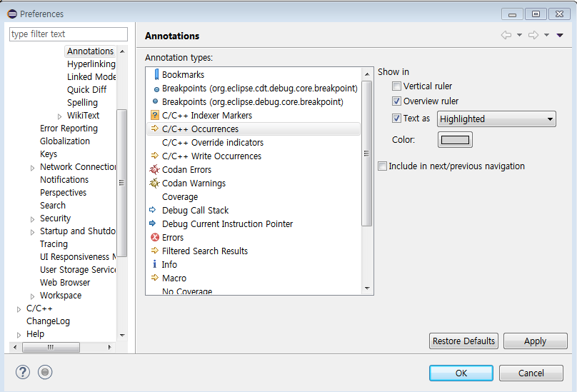Open the Highlighted text style dropdown
This screenshot has height=392, width=577.
pyautogui.click(x=496, y=119)
